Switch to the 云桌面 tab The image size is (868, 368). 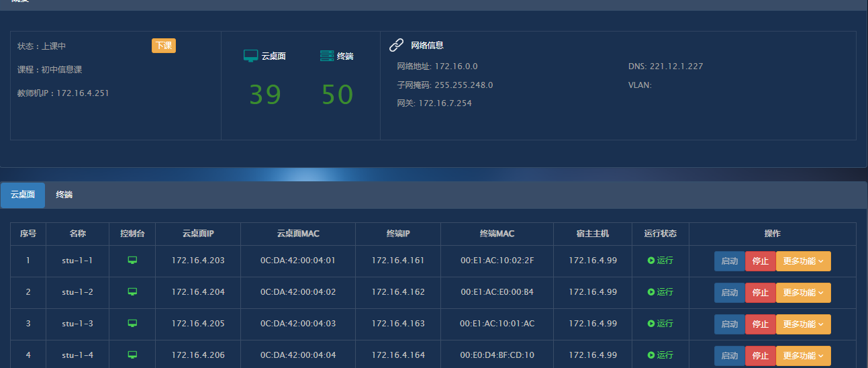pos(23,195)
